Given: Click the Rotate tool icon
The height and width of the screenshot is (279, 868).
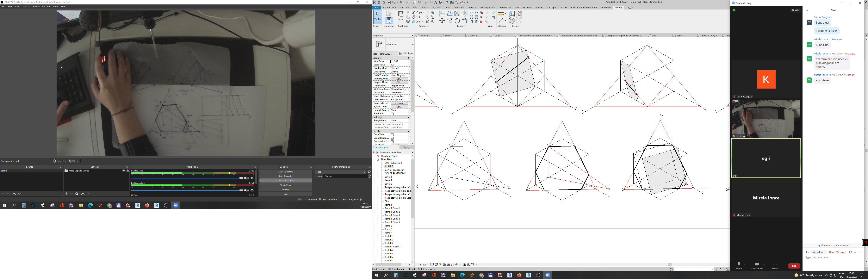Looking at the screenshot, I should [457, 21].
